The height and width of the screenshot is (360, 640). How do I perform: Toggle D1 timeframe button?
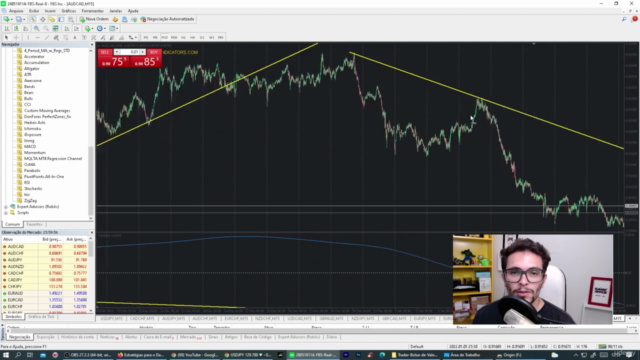click(202, 37)
